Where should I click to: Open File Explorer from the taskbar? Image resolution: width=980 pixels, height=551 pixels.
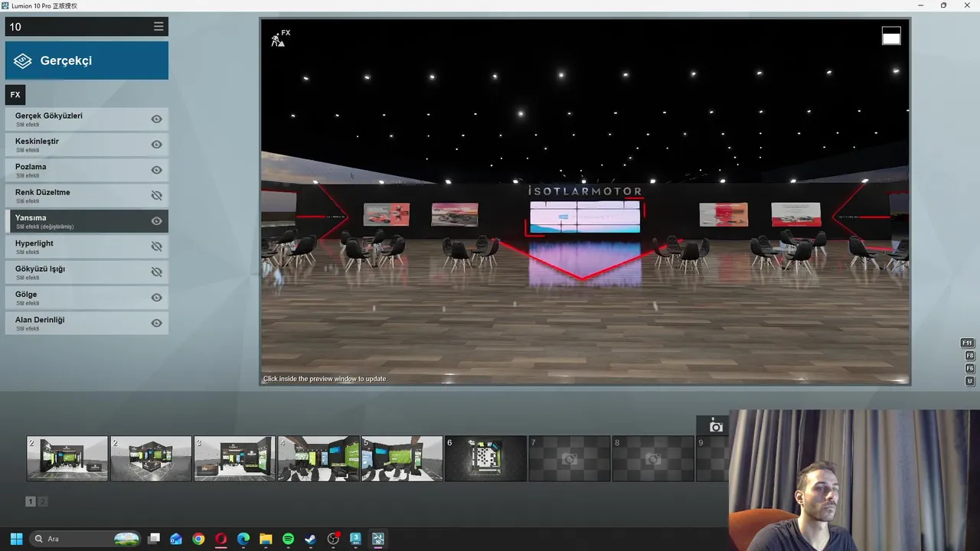266,539
